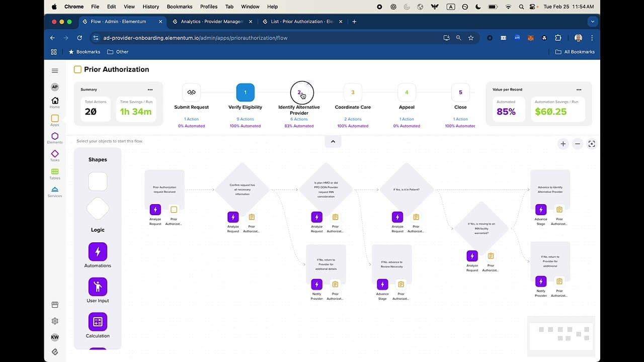The width and height of the screenshot is (644, 362).
Task: Toggle the hamburger sidebar menu
Action: [55, 71]
